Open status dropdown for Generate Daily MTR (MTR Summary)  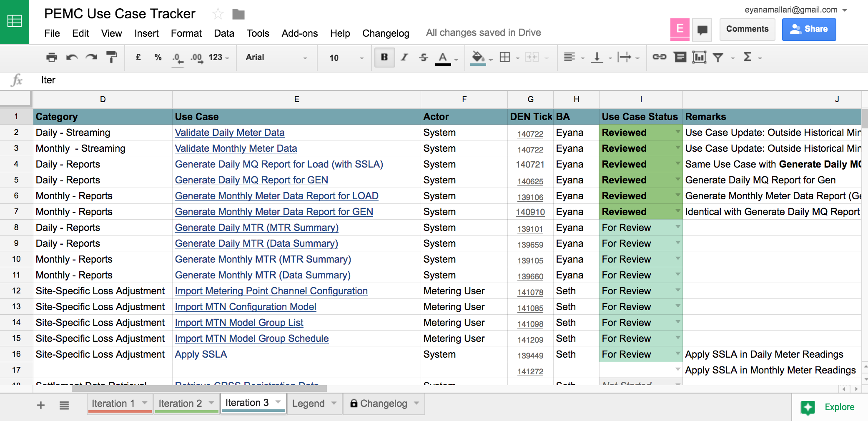(678, 227)
